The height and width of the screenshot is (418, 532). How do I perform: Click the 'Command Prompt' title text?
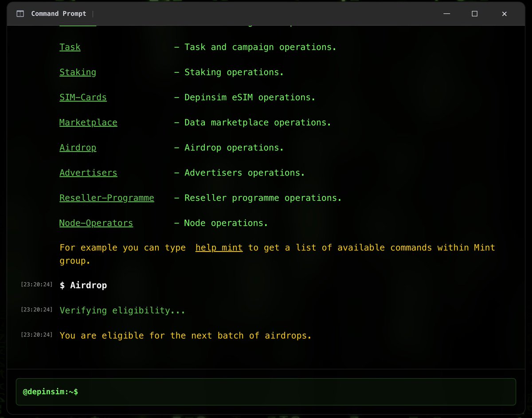(x=59, y=14)
